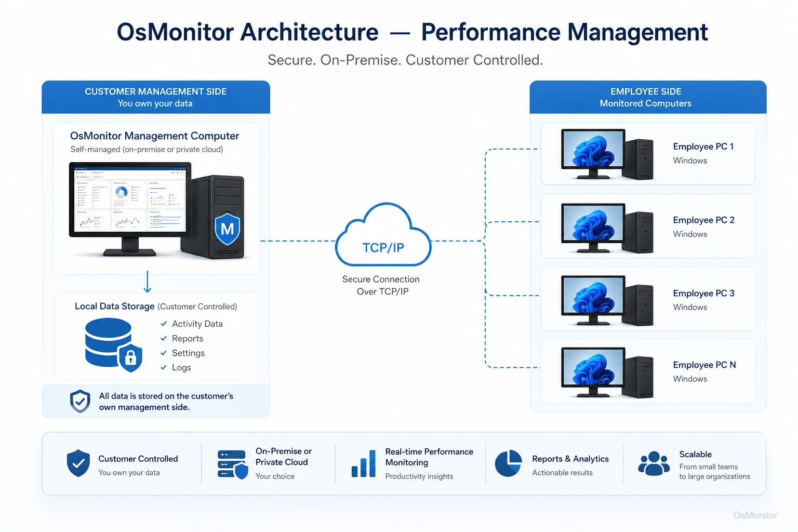Click the 'Productivity insights' caption
This screenshot has height=532, width=798.
click(x=419, y=476)
